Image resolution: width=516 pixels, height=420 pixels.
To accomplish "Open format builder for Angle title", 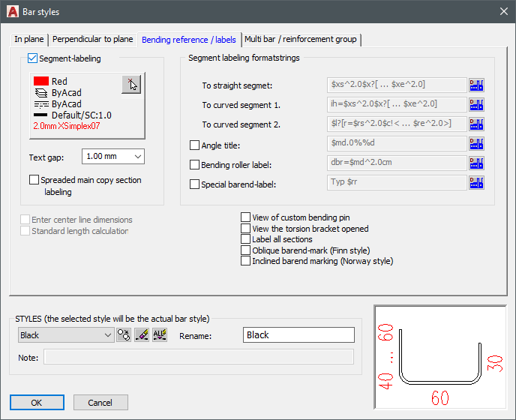I will 476,144.
